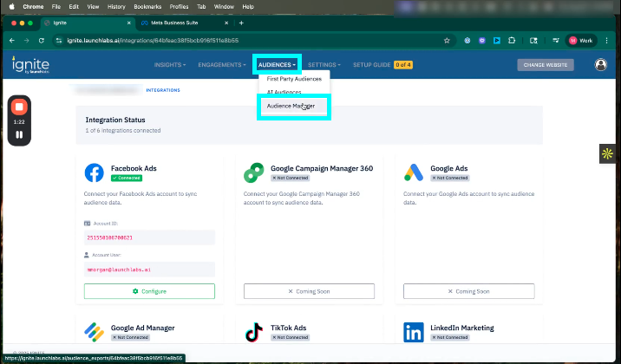This screenshot has height=364, width=621.
Task: Click the Google Ad Manager logo icon
Action: click(94, 332)
